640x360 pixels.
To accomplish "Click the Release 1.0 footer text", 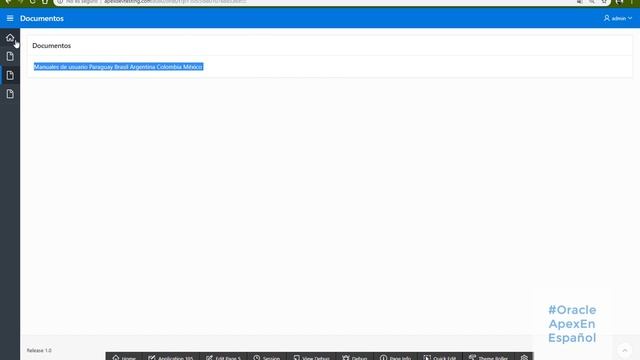I will click(x=39, y=350).
